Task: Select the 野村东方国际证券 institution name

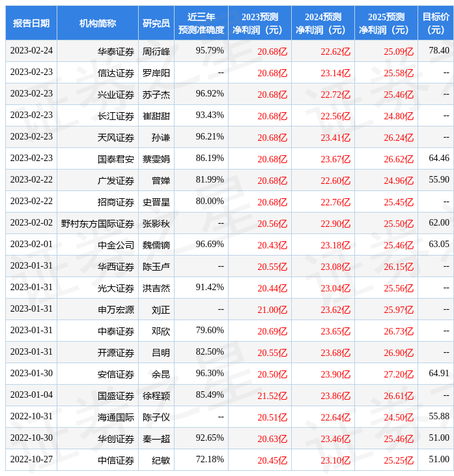Action: pyautogui.click(x=98, y=224)
